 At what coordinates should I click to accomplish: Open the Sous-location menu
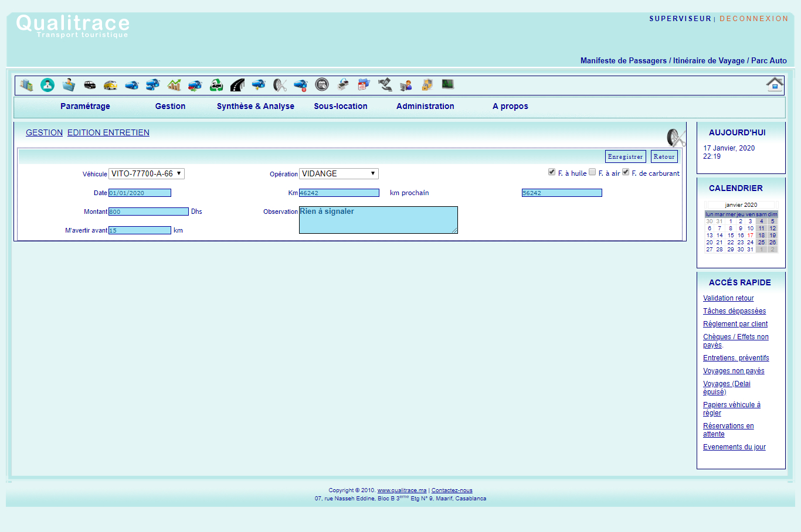[x=341, y=106]
